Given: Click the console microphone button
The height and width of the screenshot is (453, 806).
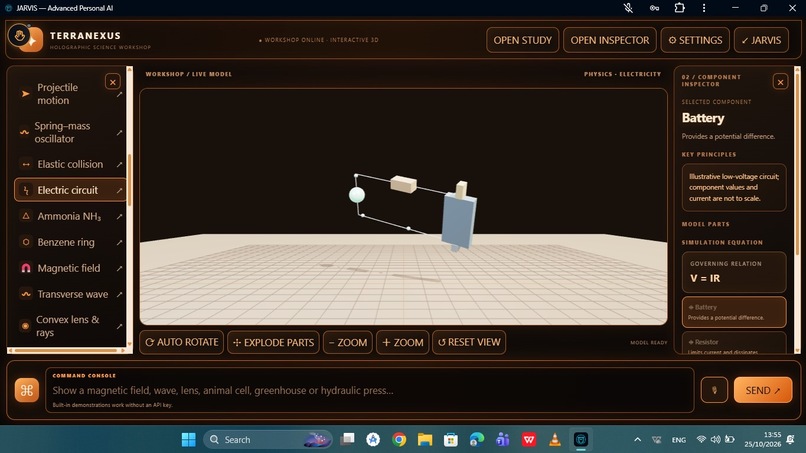Looking at the screenshot, I should [714, 390].
